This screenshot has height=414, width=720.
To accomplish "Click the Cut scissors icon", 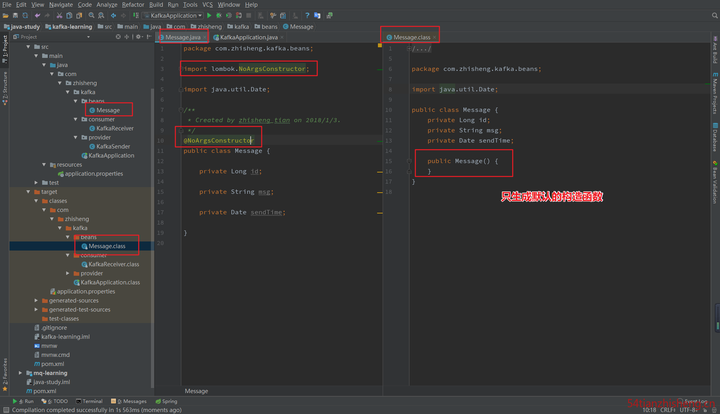I will pyautogui.click(x=59, y=16).
